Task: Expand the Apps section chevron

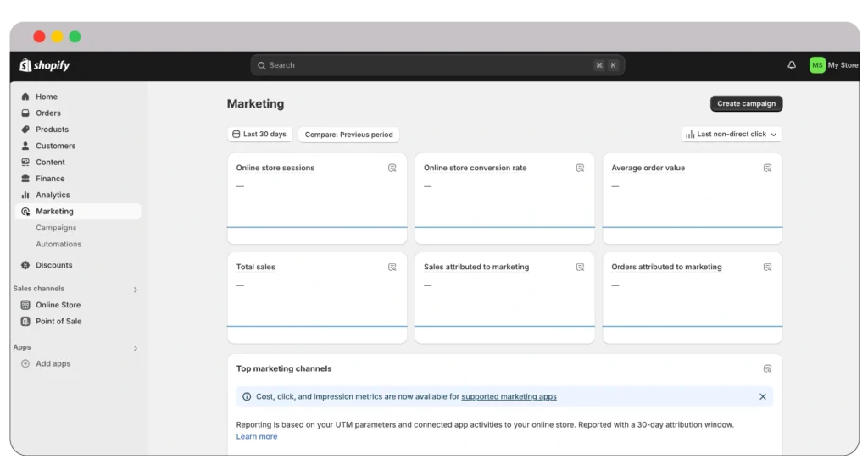Action: (135, 348)
